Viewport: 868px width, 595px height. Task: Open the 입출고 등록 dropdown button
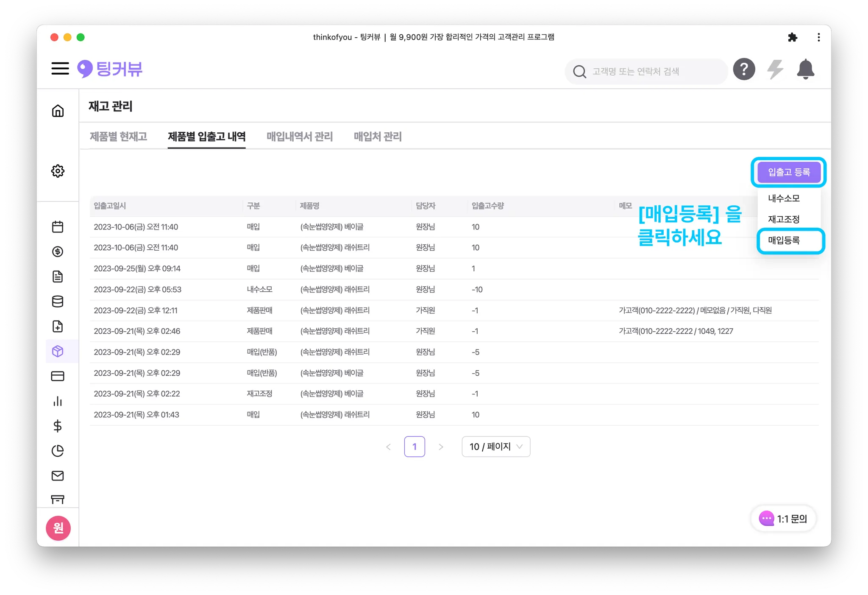click(x=789, y=172)
